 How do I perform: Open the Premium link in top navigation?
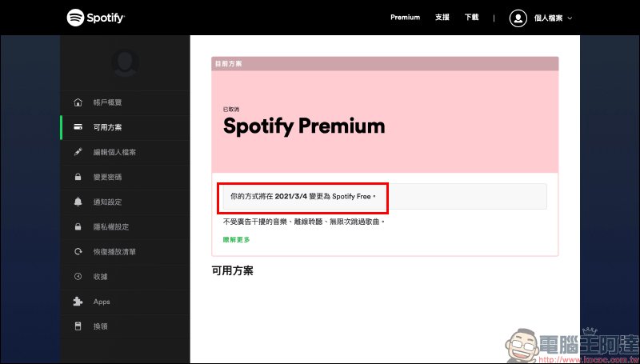(x=405, y=18)
